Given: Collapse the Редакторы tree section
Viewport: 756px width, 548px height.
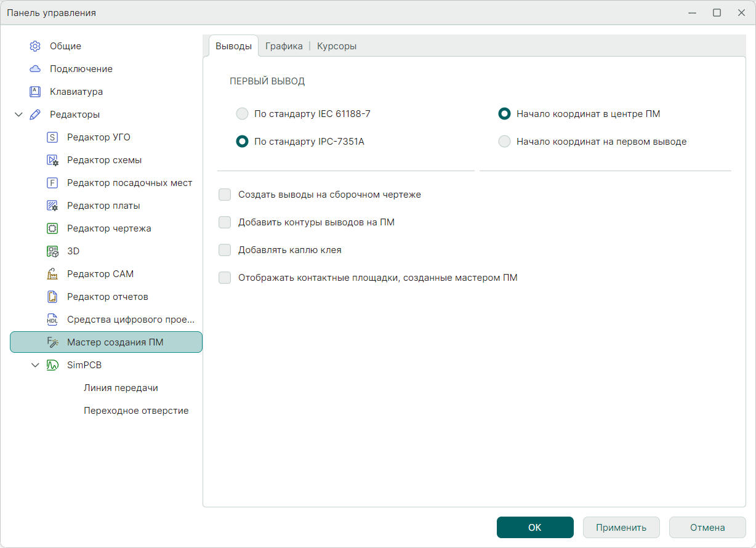Looking at the screenshot, I should (18, 115).
